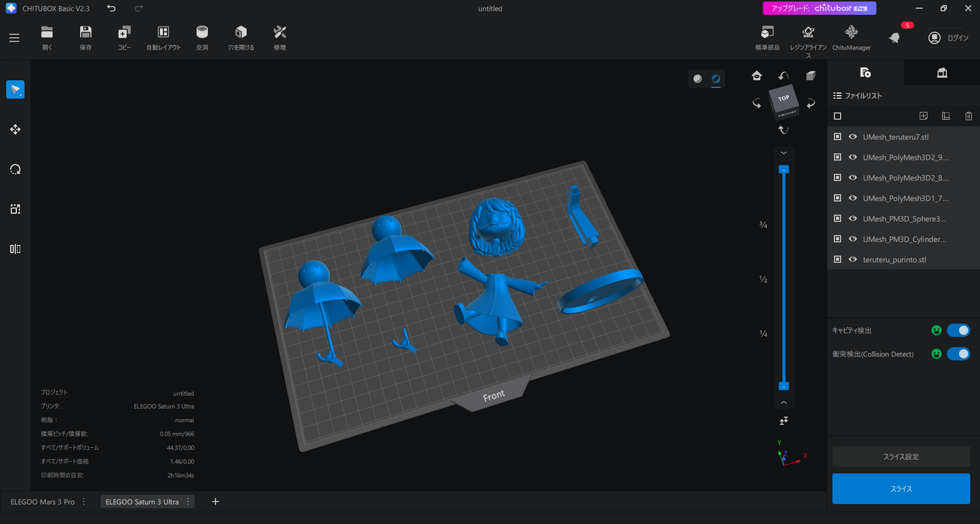Open the support settings panel tab
Screen dimensions: 980x524
coord(942,73)
